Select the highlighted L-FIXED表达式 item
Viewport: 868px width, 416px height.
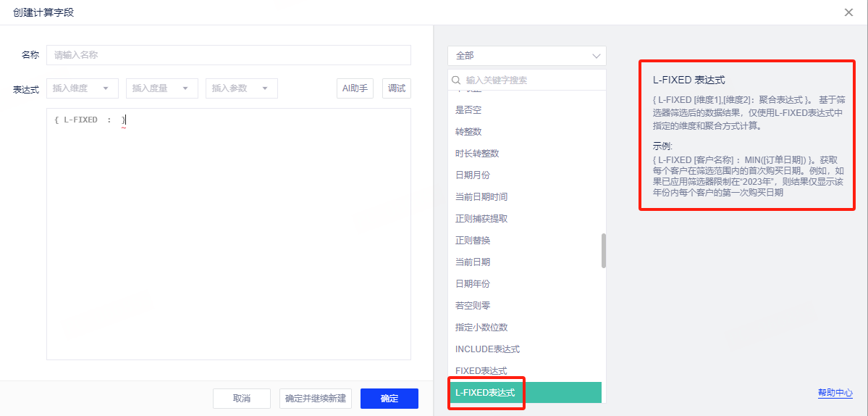point(485,393)
